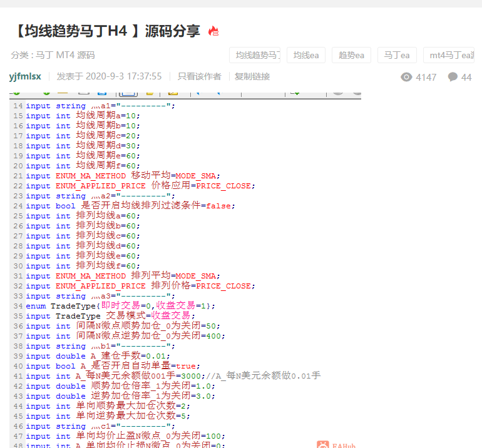
Task: Click the hot flame icon beside the title
Action: click(x=213, y=31)
